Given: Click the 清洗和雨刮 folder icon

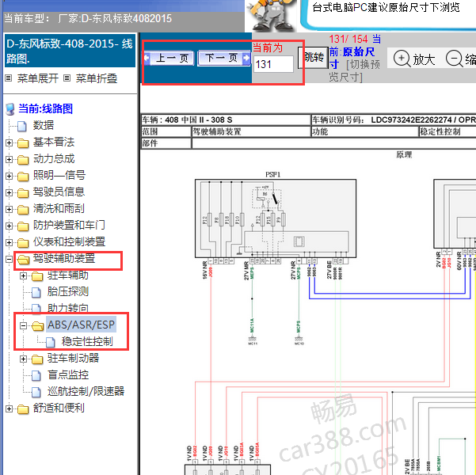Looking at the screenshot, I should (23, 210).
